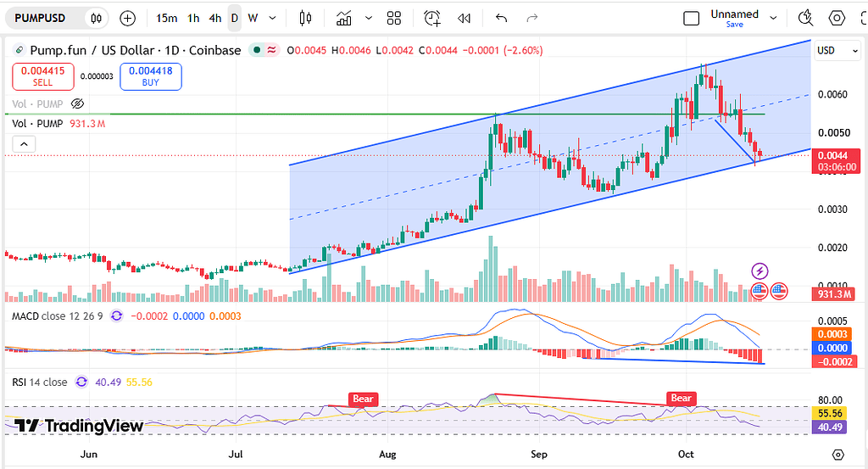Click the green market status dot

click(x=257, y=50)
